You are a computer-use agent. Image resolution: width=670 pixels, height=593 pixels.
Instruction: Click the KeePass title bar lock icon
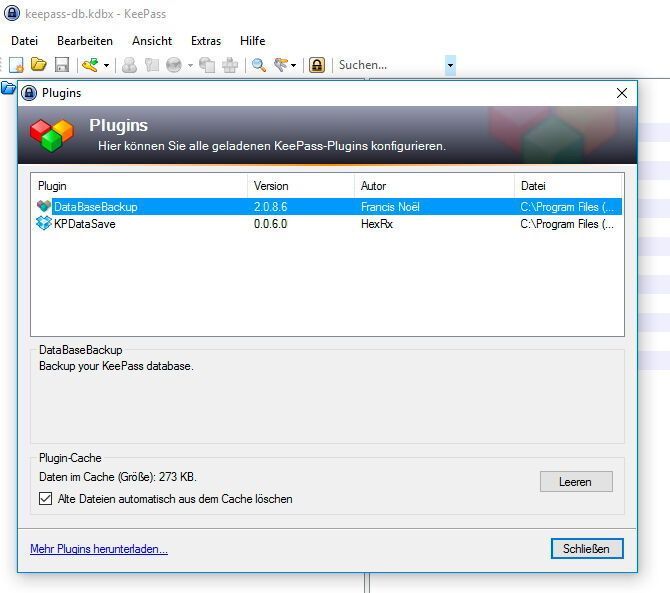coord(12,13)
